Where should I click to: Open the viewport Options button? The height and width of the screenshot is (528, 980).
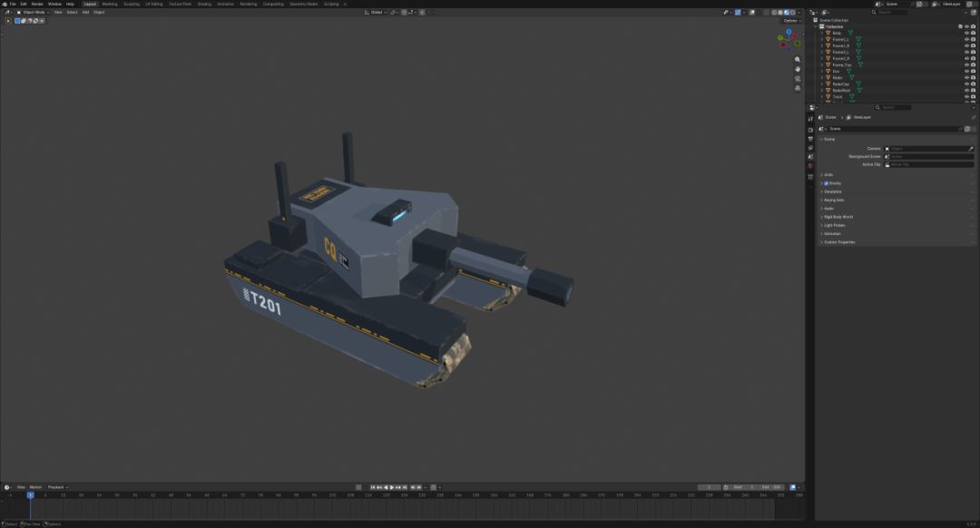792,21
